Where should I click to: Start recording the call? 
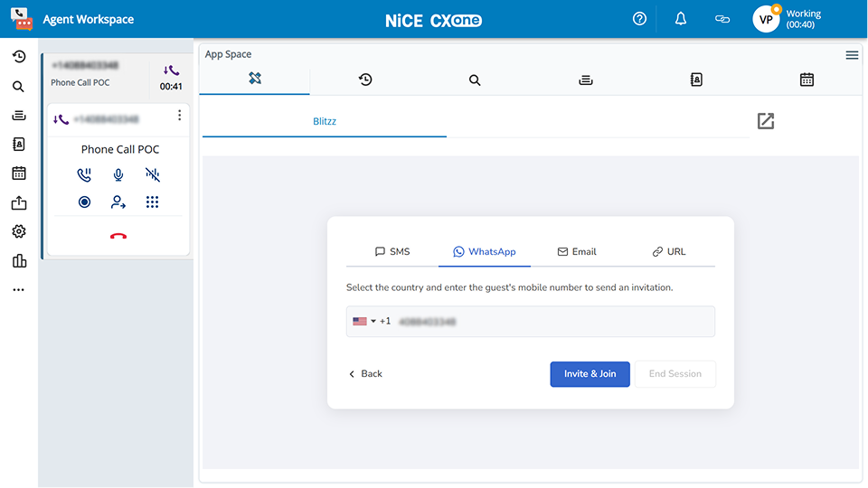(84, 202)
